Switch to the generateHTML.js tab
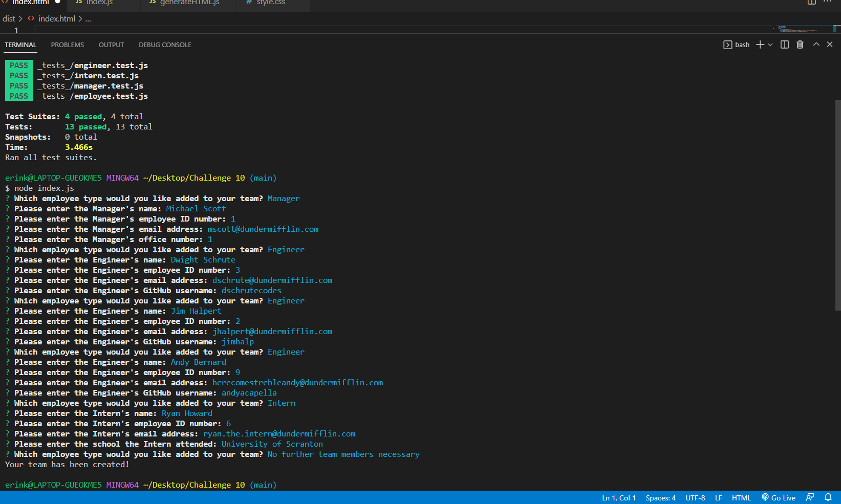The image size is (841, 504). (x=188, y=3)
